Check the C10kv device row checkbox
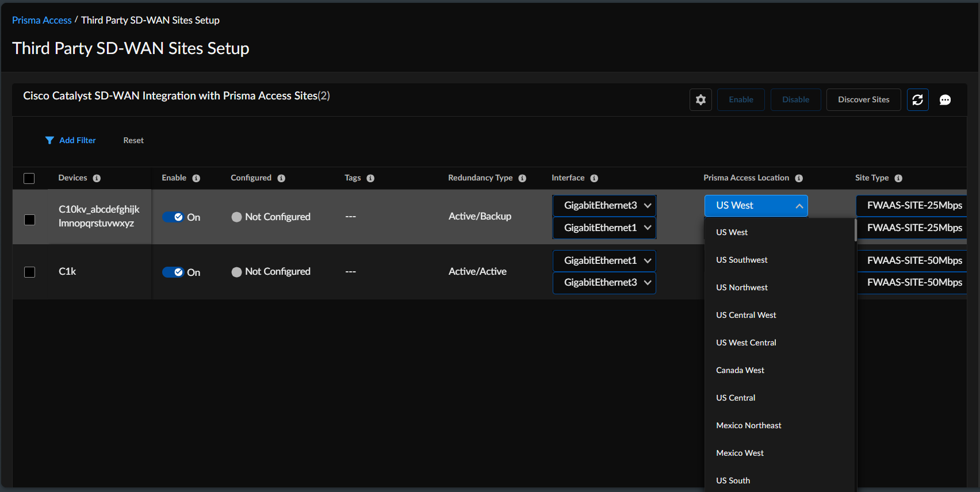This screenshot has width=980, height=492. pos(29,220)
